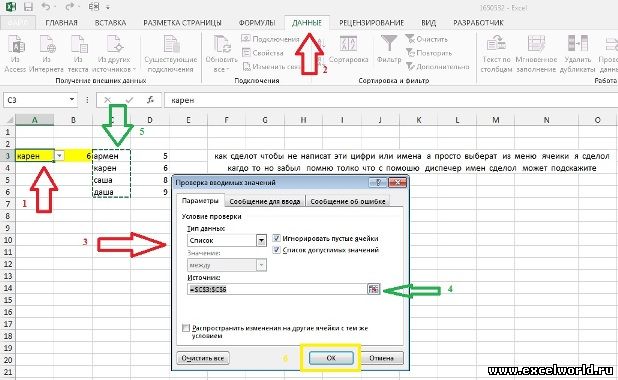Toggle Игнорировать пустые ячейки checkbox

coord(276,238)
